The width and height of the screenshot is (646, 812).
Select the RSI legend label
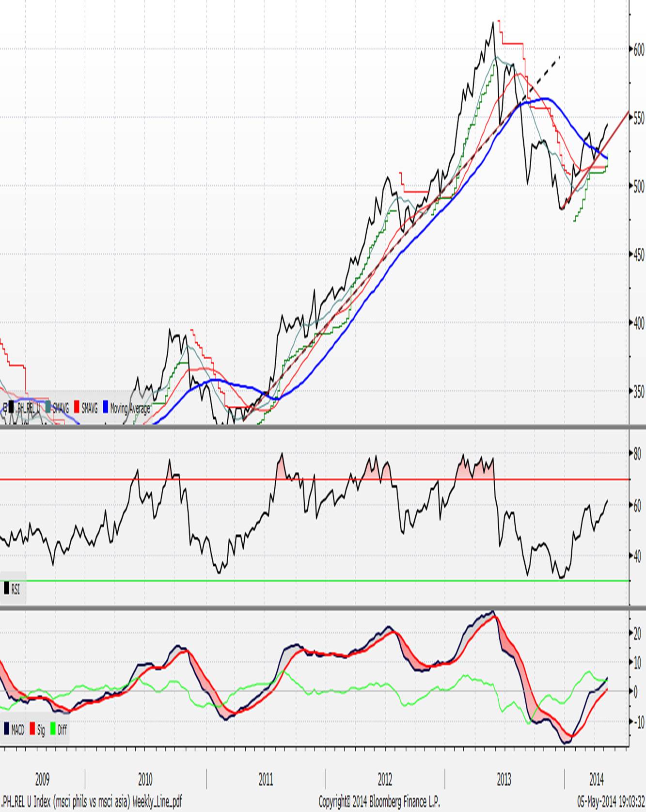click(x=16, y=589)
